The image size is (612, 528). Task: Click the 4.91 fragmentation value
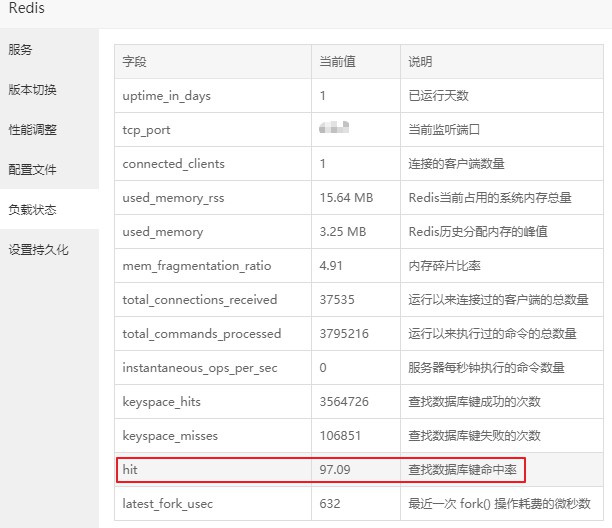(331, 266)
